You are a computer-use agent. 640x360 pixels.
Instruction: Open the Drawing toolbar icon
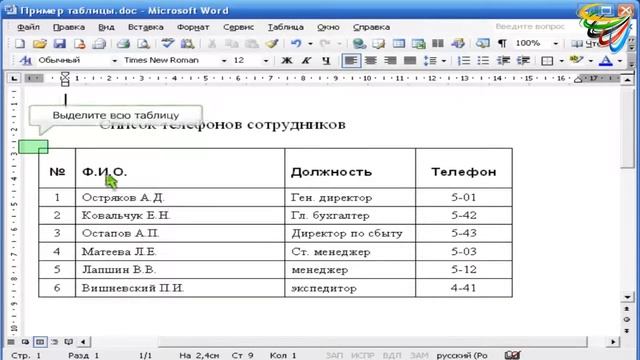(x=458, y=43)
